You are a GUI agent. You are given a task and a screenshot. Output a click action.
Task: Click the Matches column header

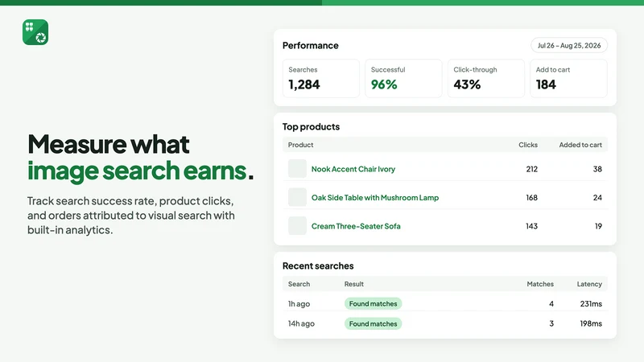pyautogui.click(x=540, y=284)
